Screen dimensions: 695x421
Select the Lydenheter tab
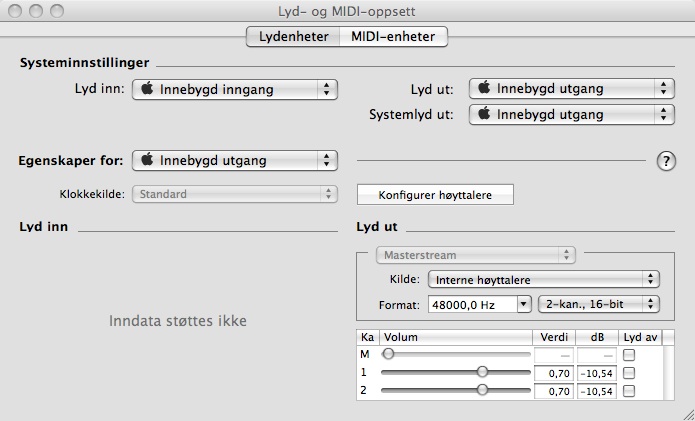pyautogui.click(x=293, y=36)
